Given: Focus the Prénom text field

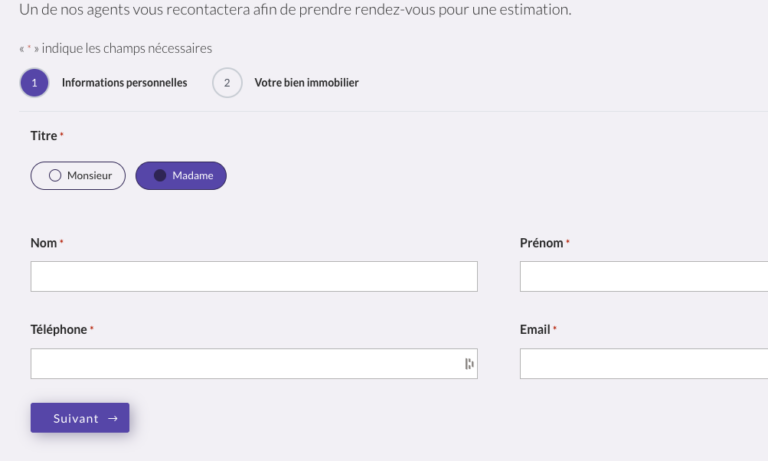Looking at the screenshot, I should tap(643, 277).
